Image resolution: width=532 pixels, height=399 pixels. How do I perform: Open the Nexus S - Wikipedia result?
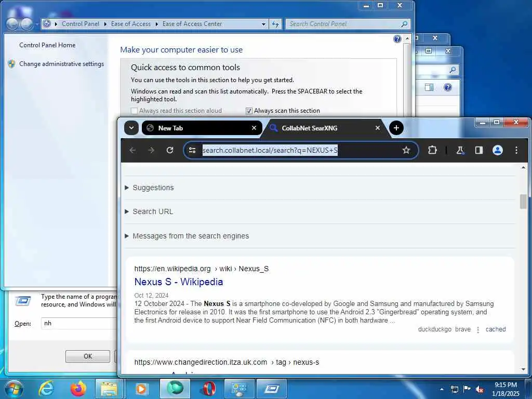tap(179, 282)
